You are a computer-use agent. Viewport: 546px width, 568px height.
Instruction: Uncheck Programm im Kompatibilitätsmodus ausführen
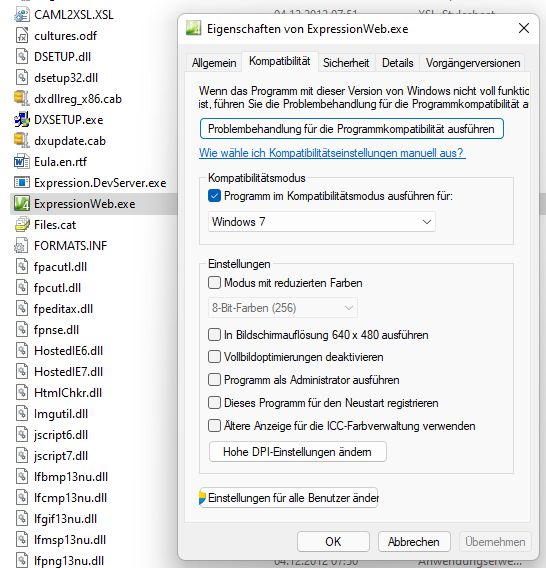[214, 196]
